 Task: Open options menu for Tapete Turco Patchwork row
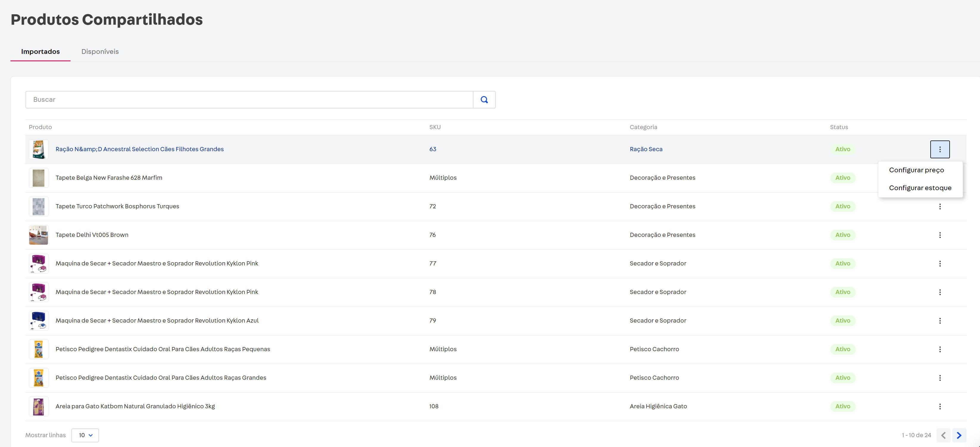point(940,207)
